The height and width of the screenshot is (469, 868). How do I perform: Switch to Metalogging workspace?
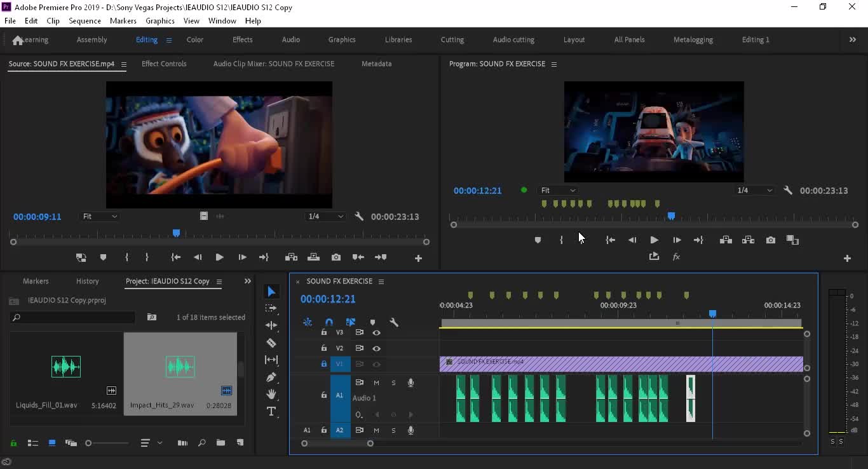693,39
